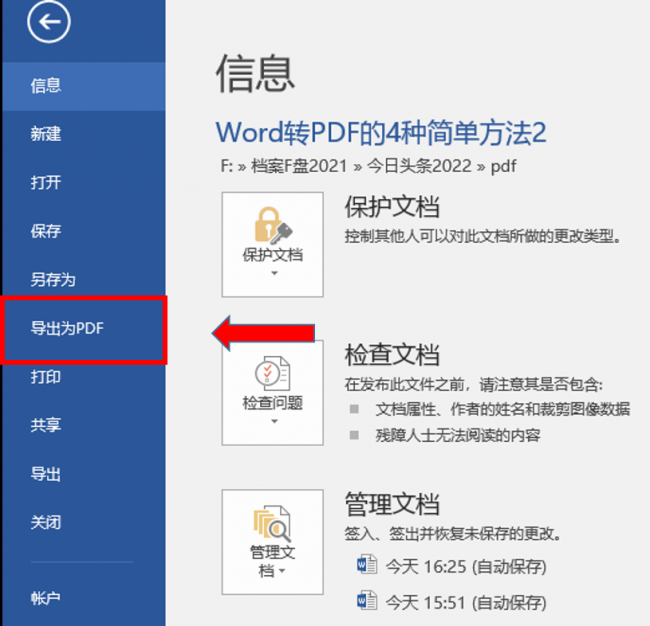Click the 管理文档 section heading
650x626 pixels.
pyautogui.click(x=392, y=504)
